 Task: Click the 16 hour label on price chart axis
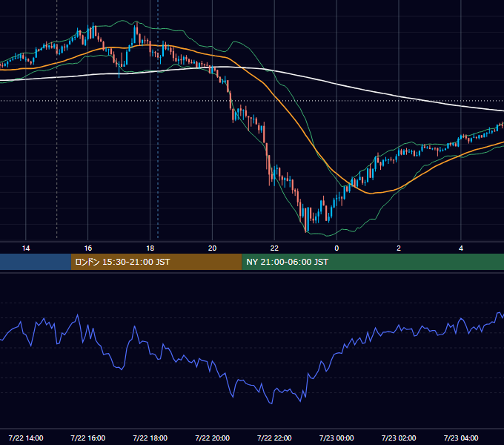87,248
